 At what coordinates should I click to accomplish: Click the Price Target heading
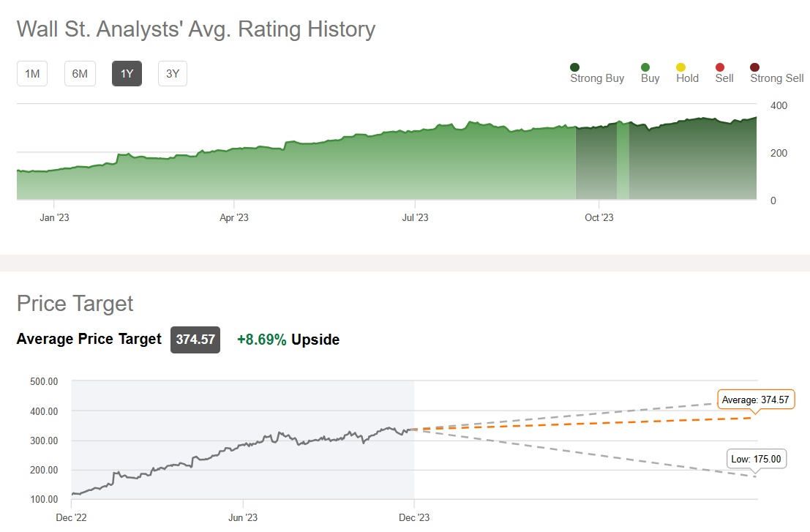(75, 304)
